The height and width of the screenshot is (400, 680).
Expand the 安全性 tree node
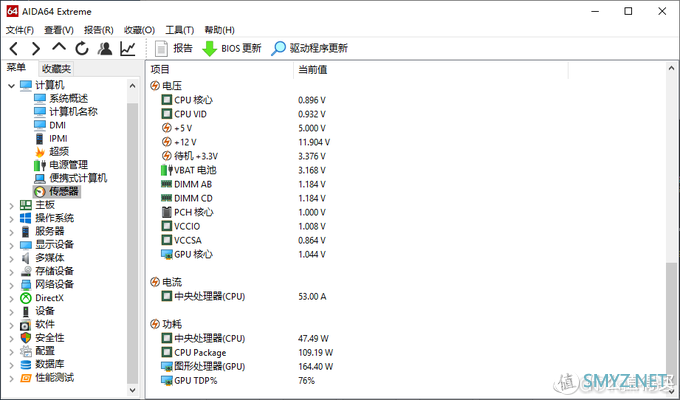(11, 338)
